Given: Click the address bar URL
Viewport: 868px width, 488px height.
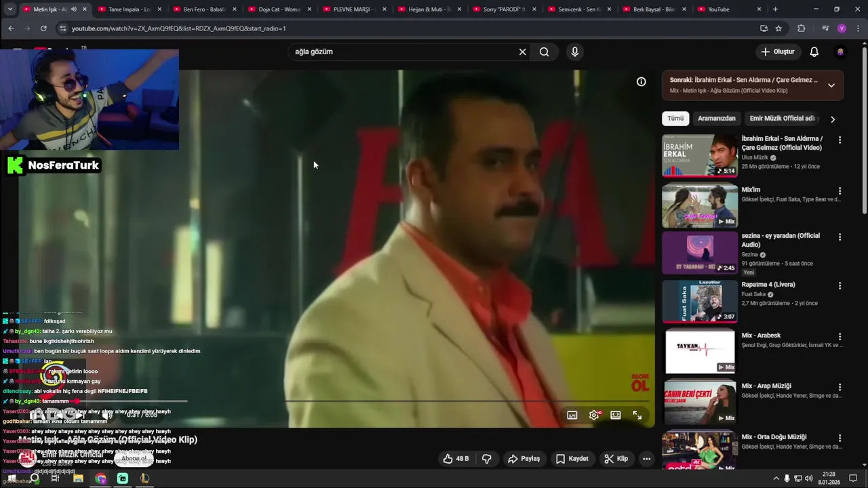Looking at the screenshot, I should click(x=179, y=28).
